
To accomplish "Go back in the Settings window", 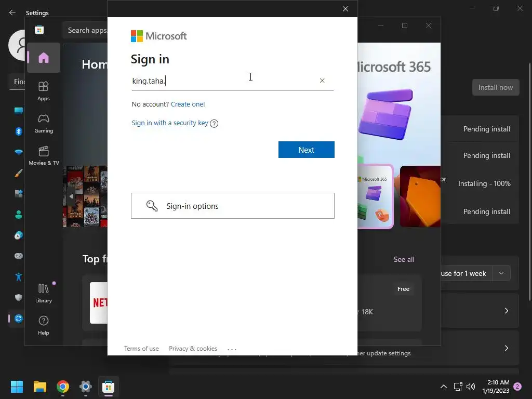I will pyautogui.click(x=12, y=12).
